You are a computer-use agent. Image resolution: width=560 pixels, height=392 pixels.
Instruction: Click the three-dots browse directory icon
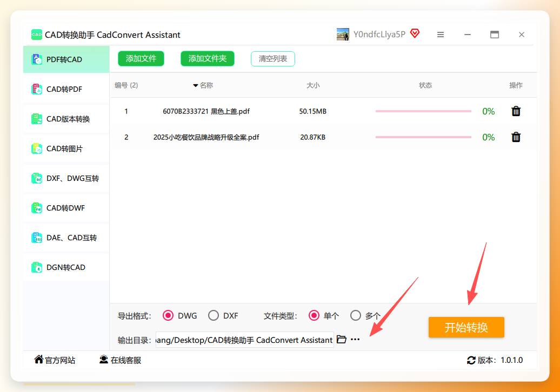click(355, 339)
